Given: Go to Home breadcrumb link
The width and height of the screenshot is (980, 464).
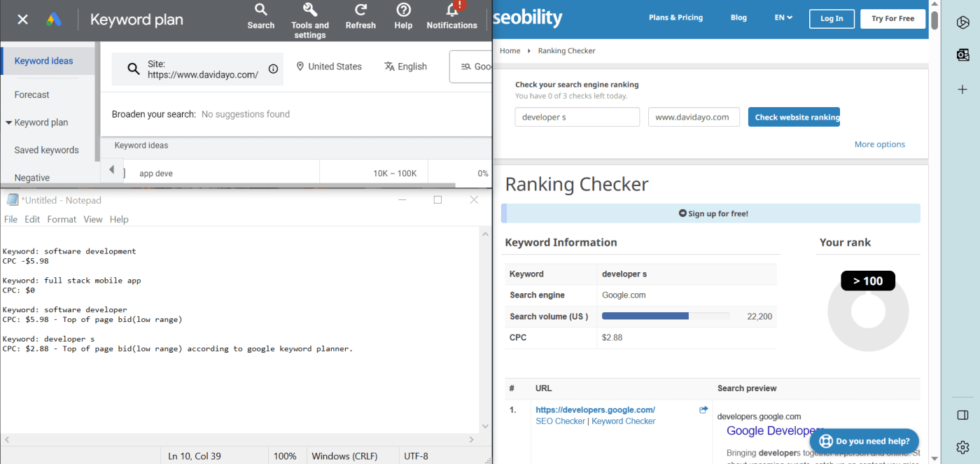Looking at the screenshot, I should click(x=510, y=50).
